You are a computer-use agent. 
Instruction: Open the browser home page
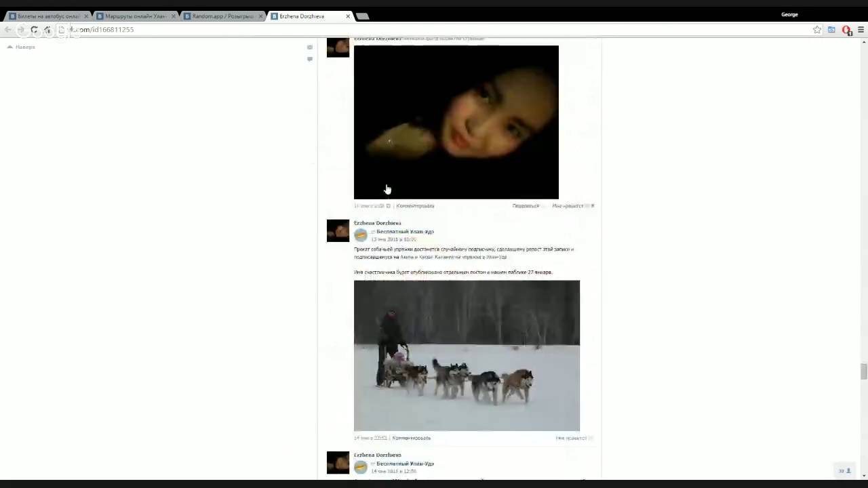pos(47,30)
